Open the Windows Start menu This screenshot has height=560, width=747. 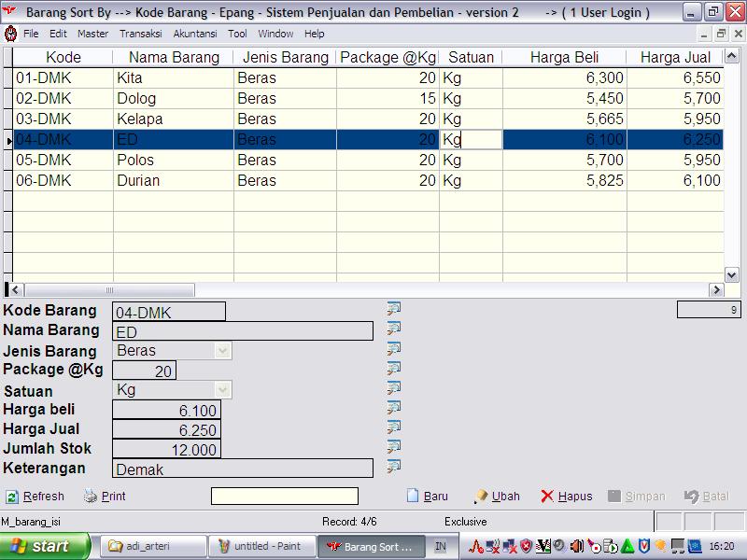[x=45, y=546]
